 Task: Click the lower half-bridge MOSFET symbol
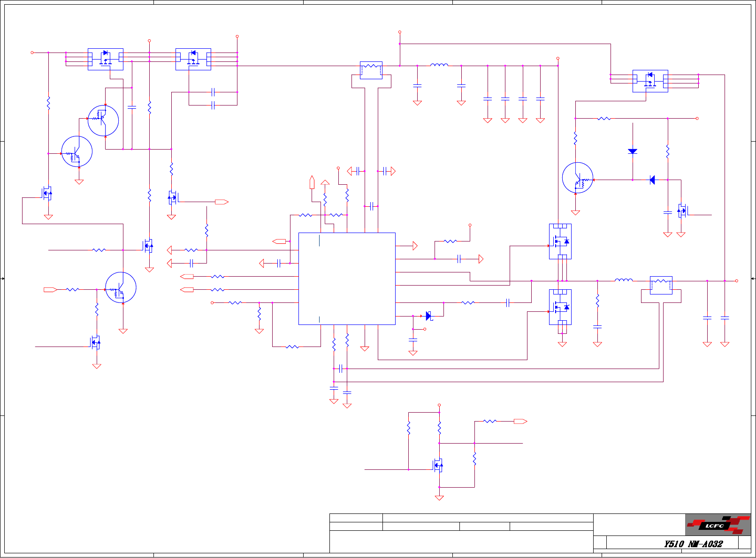coord(560,307)
